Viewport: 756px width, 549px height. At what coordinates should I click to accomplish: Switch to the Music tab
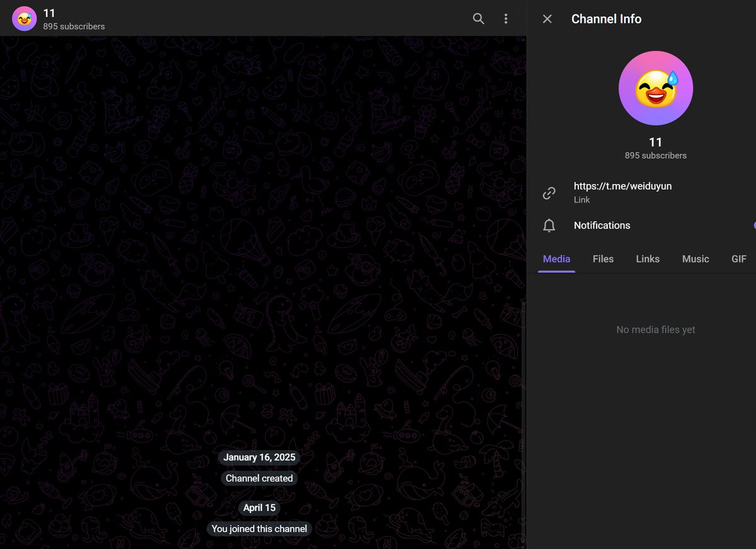point(696,259)
